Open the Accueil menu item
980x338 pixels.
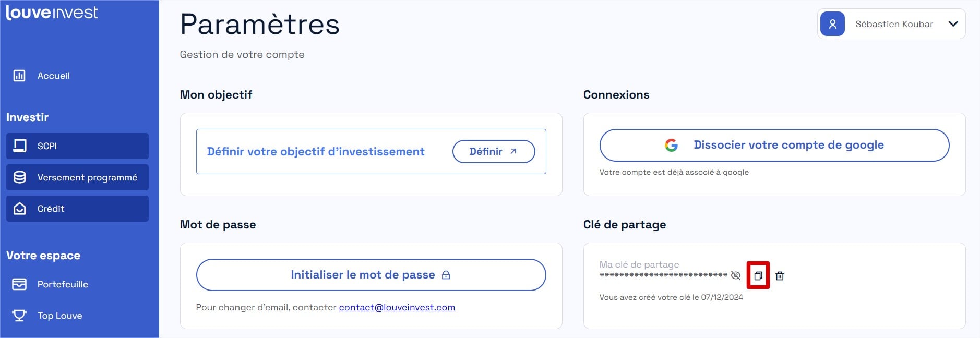pos(53,76)
